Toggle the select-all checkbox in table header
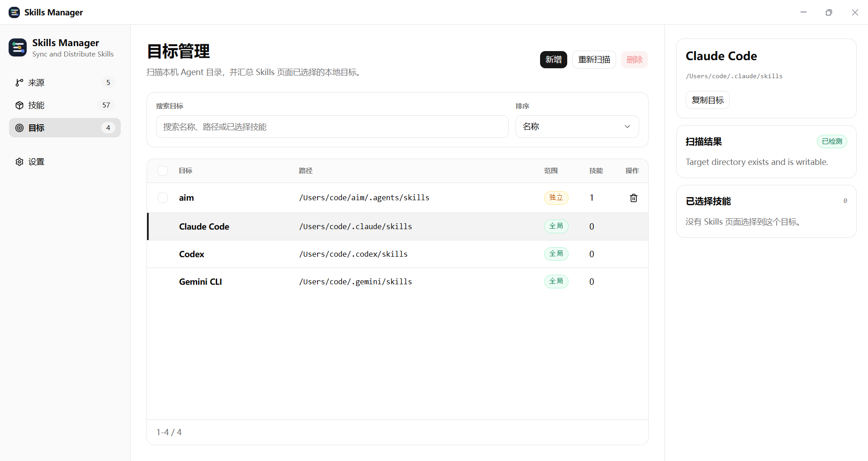868x461 pixels. point(163,171)
